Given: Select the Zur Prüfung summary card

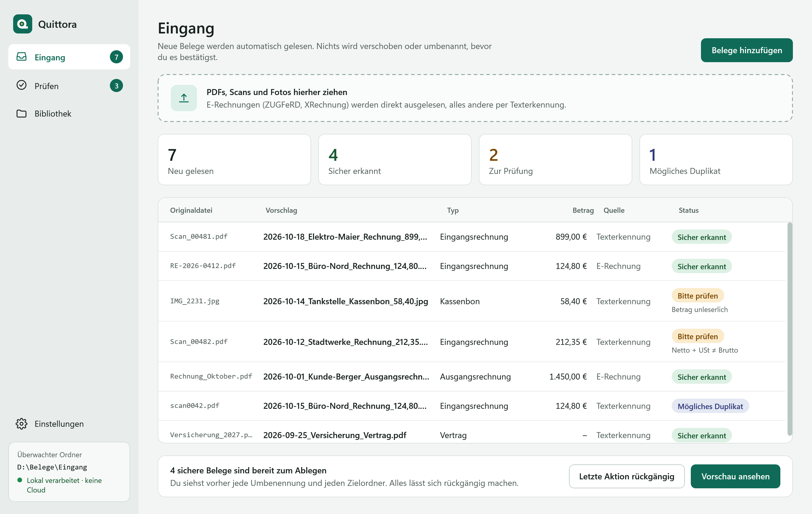Looking at the screenshot, I should click(x=555, y=160).
